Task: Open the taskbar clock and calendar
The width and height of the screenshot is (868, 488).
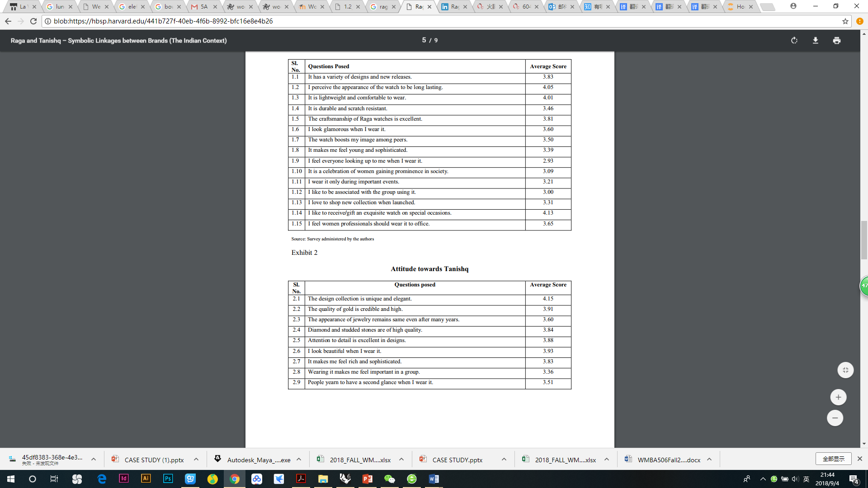Action: click(x=827, y=479)
